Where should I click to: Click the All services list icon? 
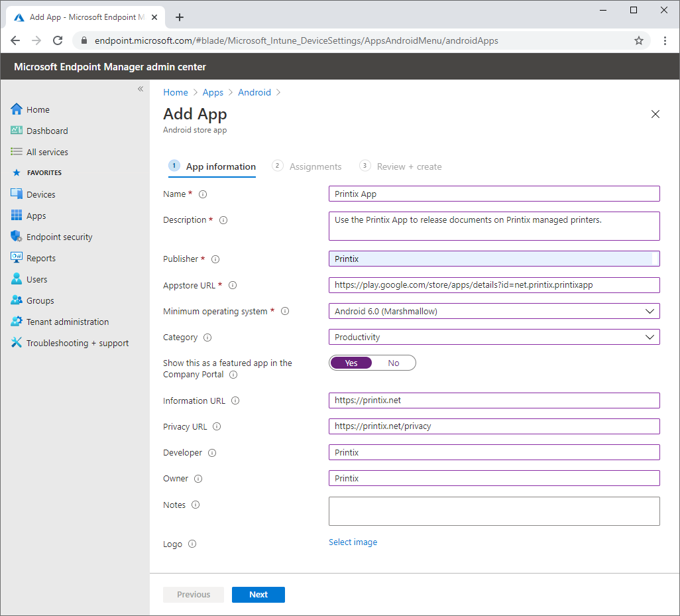tap(17, 151)
